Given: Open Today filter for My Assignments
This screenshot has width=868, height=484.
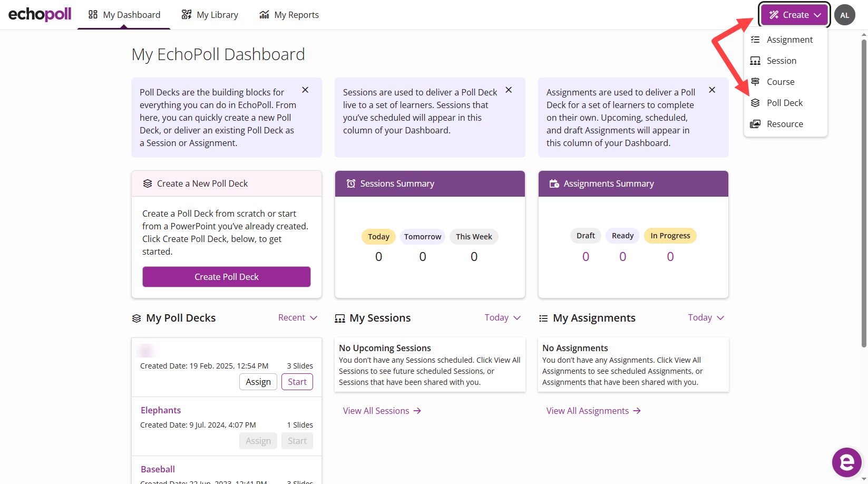Looking at the screenshot, I should pos(706,317).
